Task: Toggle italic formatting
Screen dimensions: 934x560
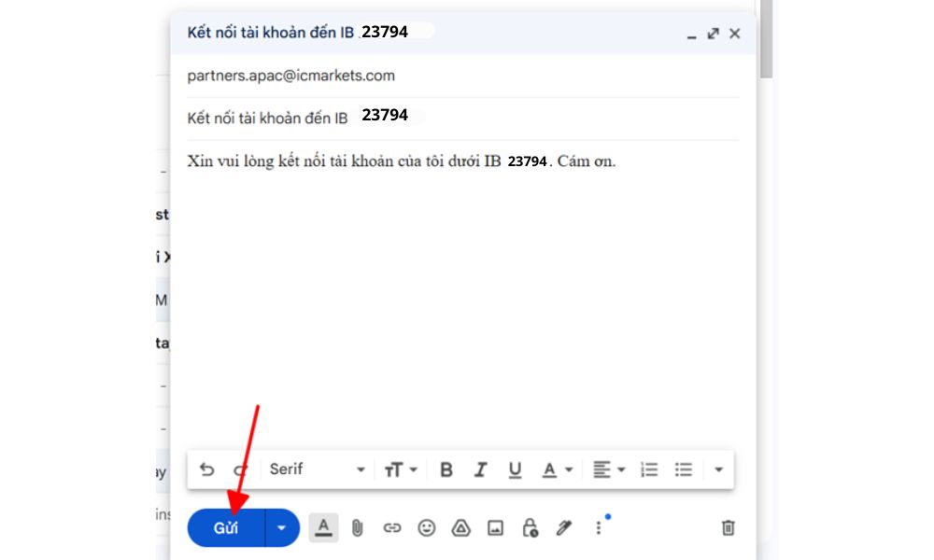Action: [480, 469]
